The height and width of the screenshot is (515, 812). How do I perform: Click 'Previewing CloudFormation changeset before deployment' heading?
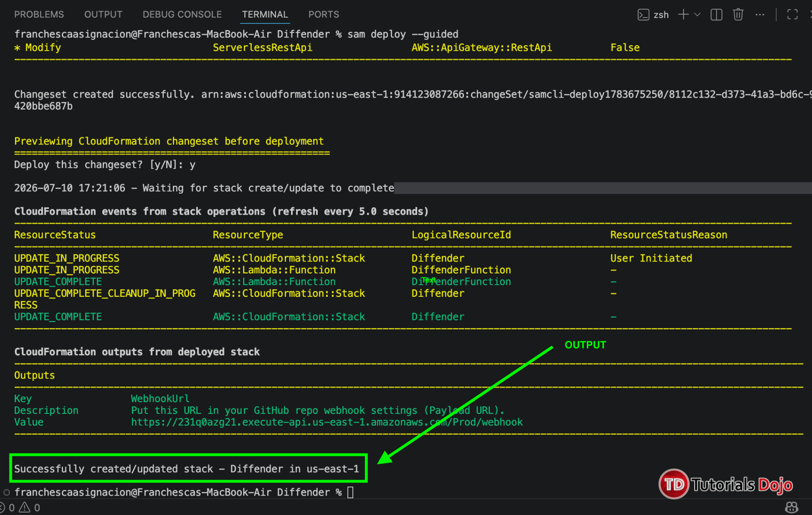pos(169,141)
